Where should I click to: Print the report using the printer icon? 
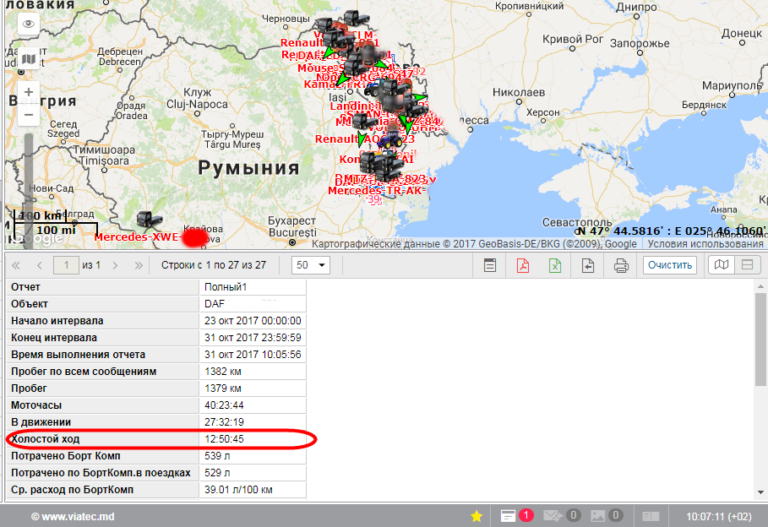[x=620, y=265]
